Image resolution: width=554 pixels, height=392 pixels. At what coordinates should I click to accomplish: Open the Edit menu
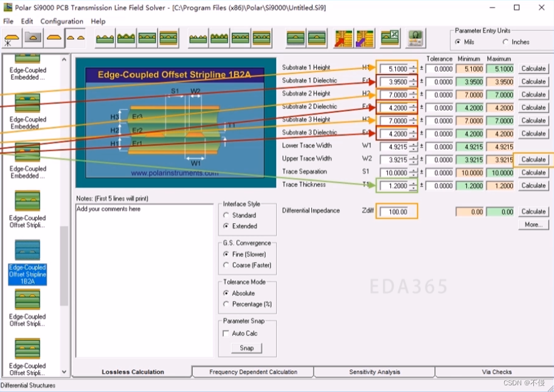[27, 21]
